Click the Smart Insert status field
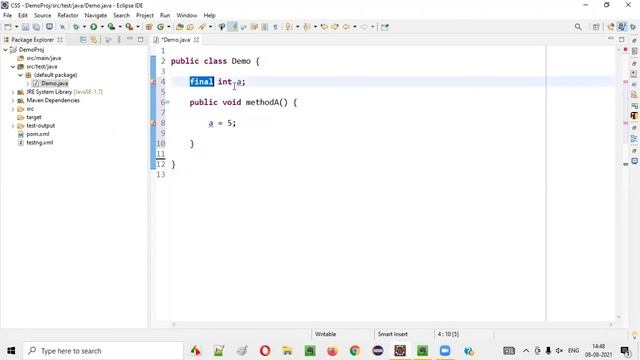Screen dimensions: 640x360 (393, 334)
